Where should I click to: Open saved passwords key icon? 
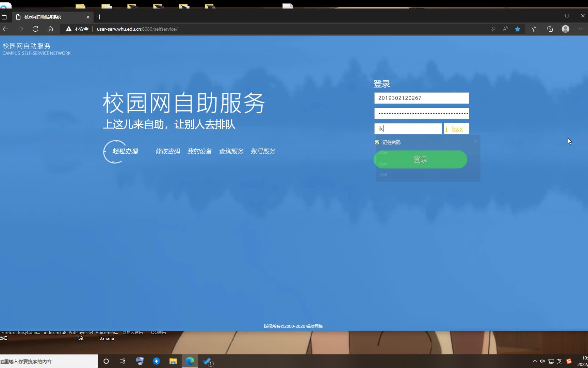(493, 29)
